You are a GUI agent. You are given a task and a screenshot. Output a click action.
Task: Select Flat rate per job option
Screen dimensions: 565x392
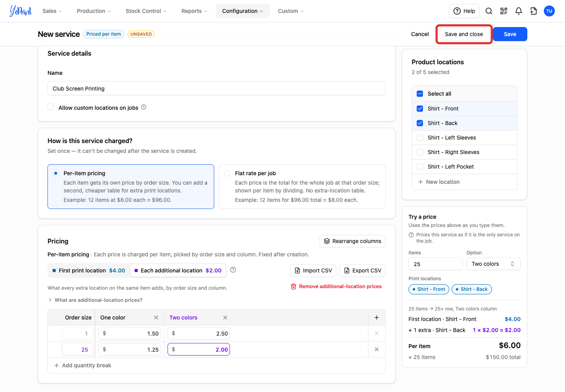(302, 187)
